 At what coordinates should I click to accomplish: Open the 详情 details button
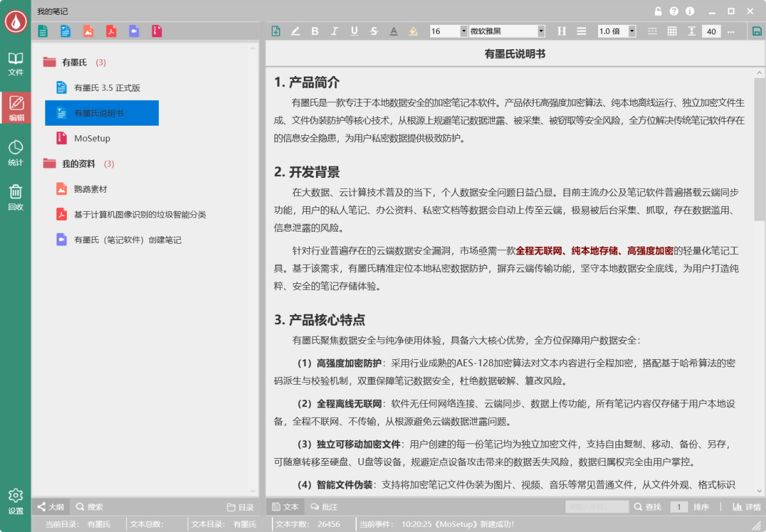[x=747, y=507]
